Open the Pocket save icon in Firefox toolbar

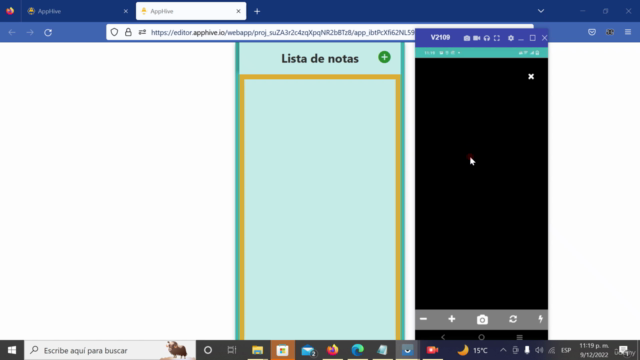(592, 32)
